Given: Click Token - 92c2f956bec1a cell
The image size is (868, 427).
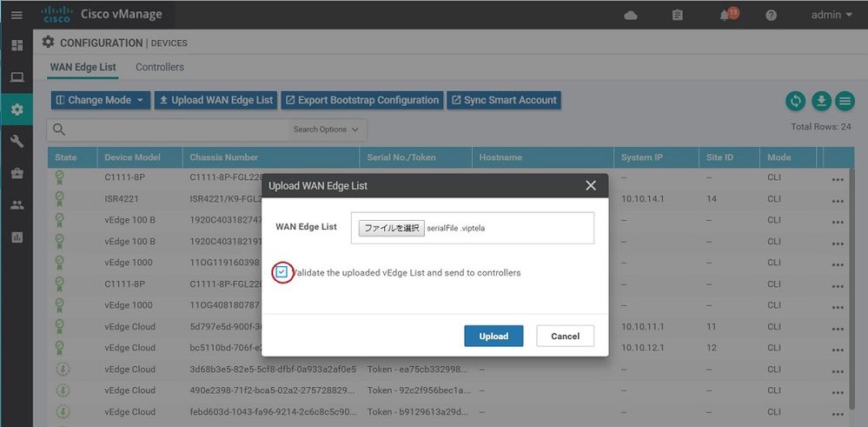Looking at the screenshot, I should [x=418, y=390].
